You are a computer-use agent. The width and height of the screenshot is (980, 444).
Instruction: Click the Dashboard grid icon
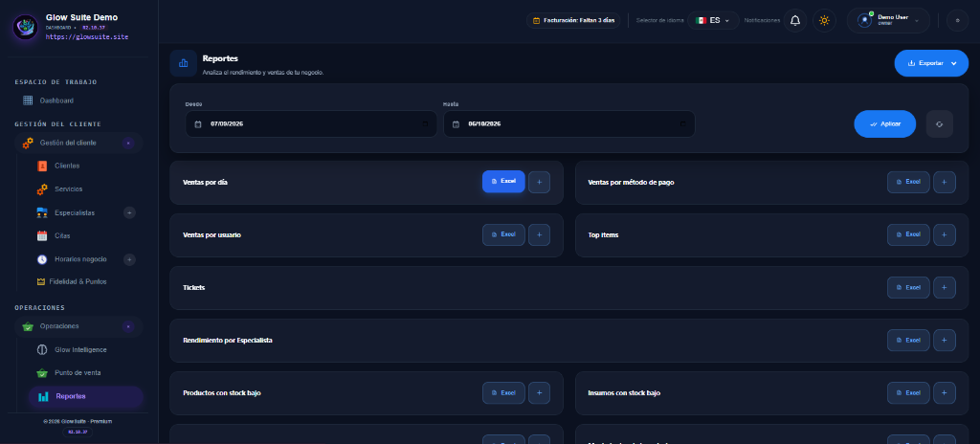click(x=28, y=100)
